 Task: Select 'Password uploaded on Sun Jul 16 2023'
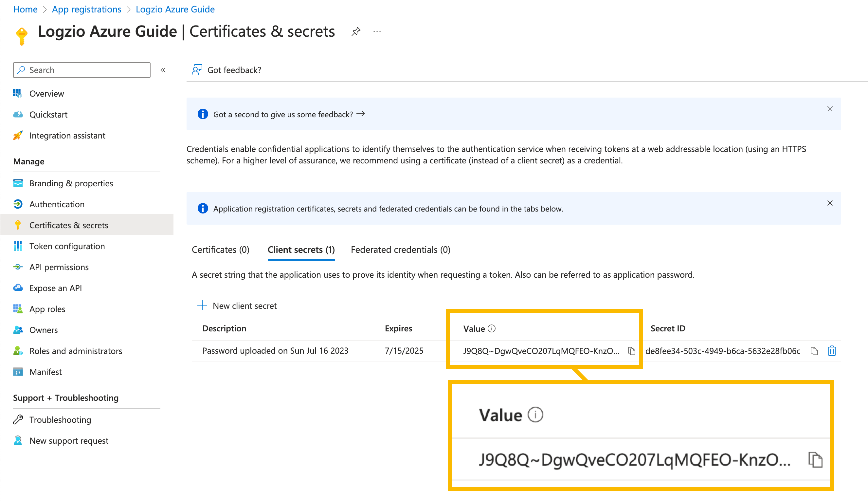pyautogui.click(x=276, y=351)
